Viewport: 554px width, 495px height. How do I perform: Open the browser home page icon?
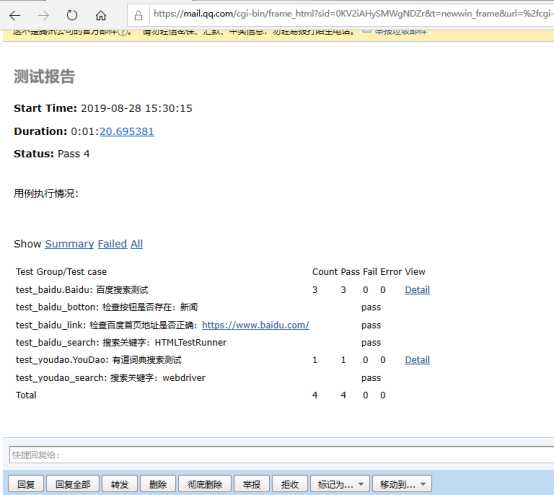(101, 16)
